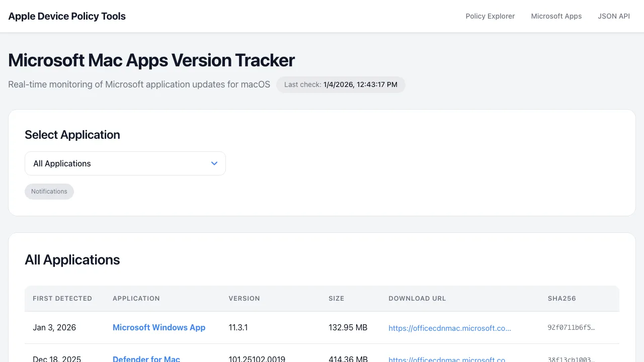This screenshot has width=644, height=362.
Task: Click the All Applications table heading
Action: [72, 259]
